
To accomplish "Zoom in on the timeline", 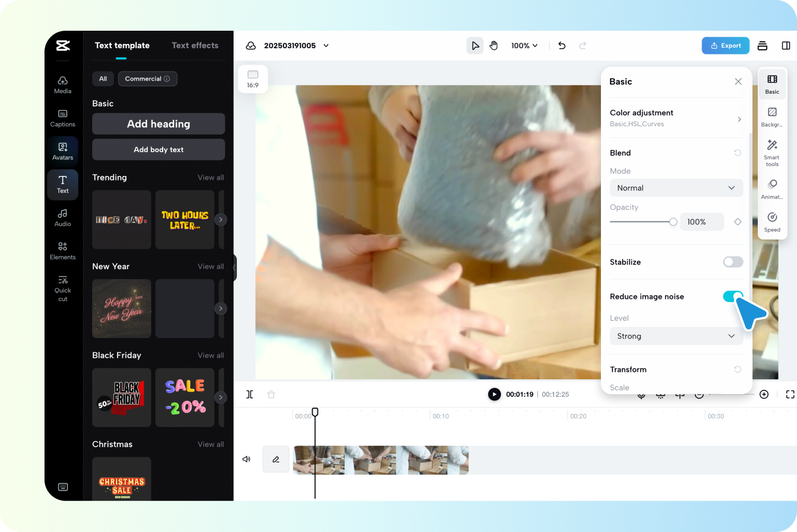I will (x=764, y=394).
